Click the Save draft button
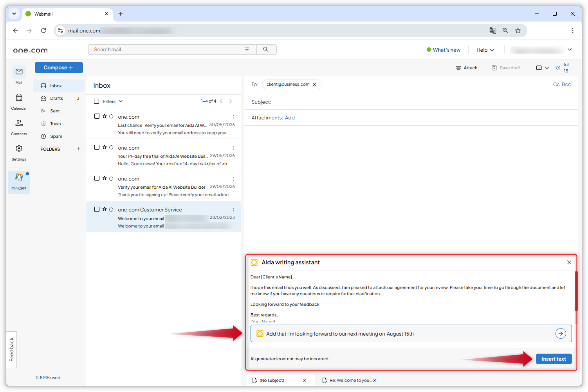The height and width of the screenshot is (392, 588). tap(506, 68)
